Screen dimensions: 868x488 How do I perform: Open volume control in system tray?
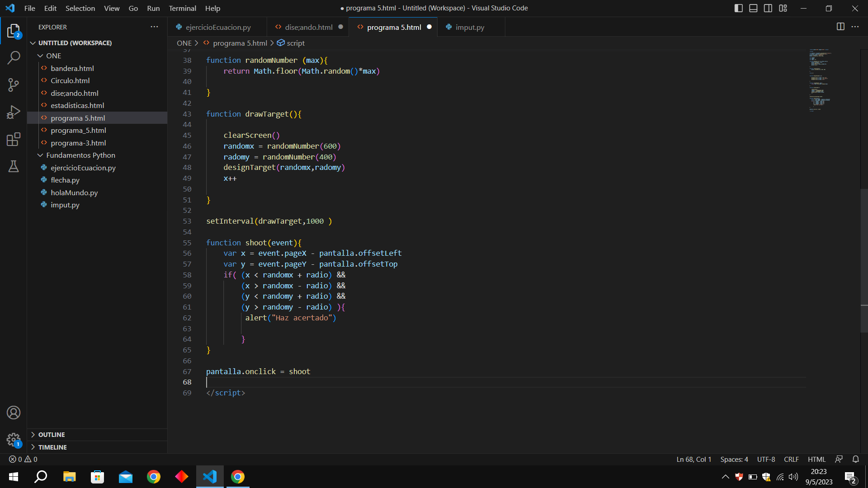tap(793, 477)
